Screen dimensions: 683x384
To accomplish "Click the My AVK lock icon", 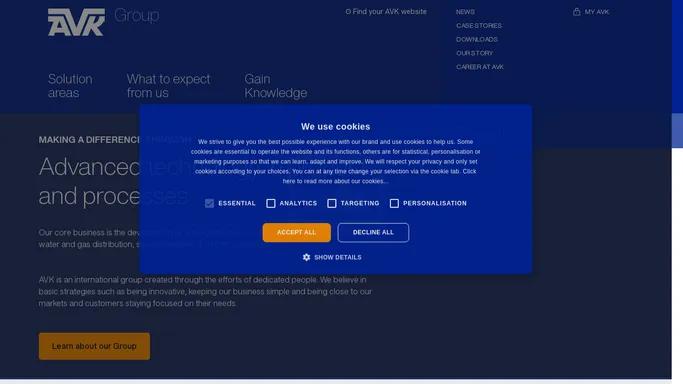I will [577, 12].
